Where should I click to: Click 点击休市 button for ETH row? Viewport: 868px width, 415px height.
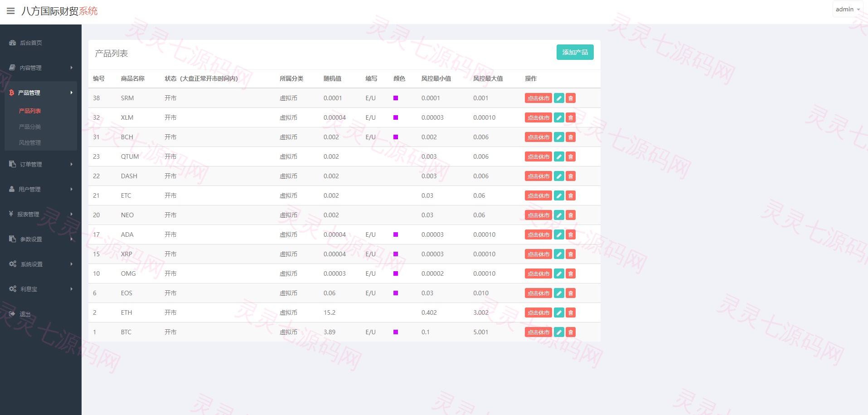click(x=538, y=312)
